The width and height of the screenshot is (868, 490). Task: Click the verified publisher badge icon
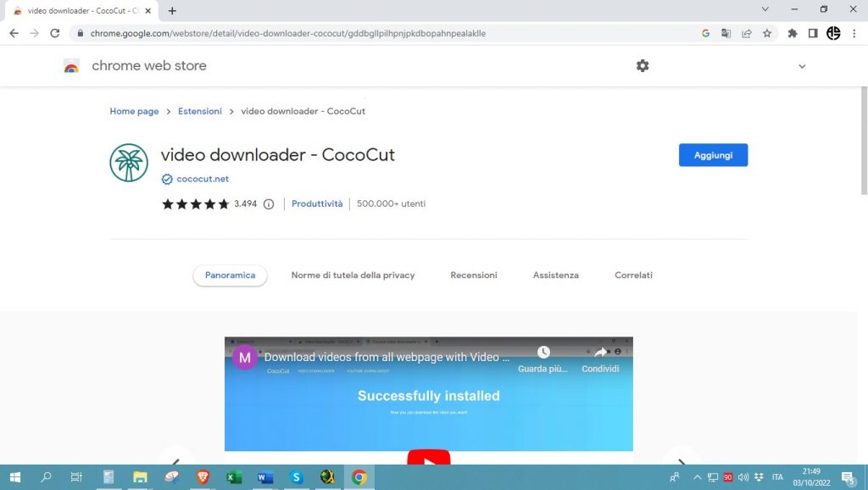[167, 179]
